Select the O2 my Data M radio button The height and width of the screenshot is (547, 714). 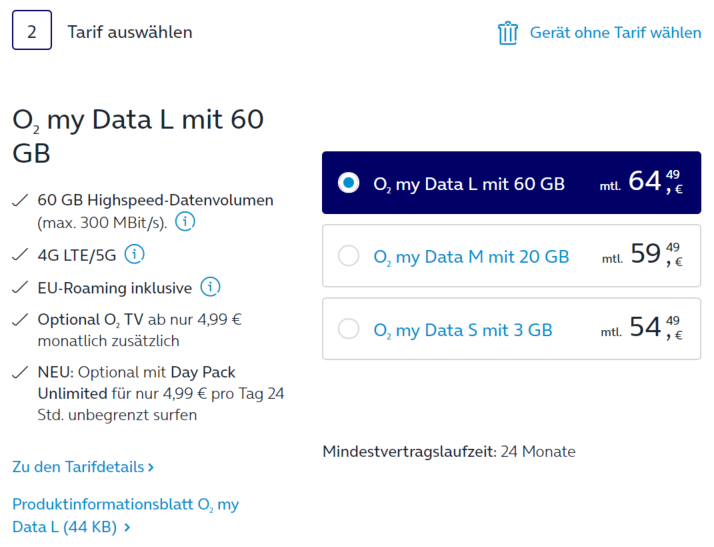coord(348,256)
